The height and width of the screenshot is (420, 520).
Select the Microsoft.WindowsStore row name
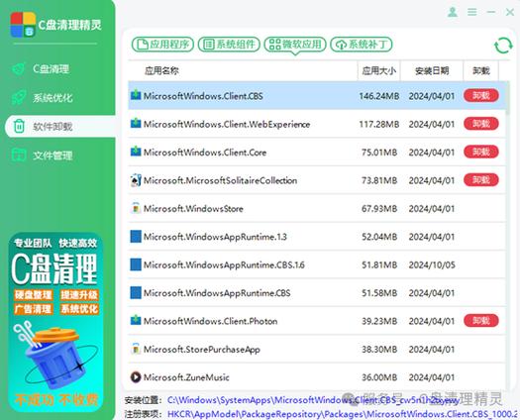click(193, 209)
